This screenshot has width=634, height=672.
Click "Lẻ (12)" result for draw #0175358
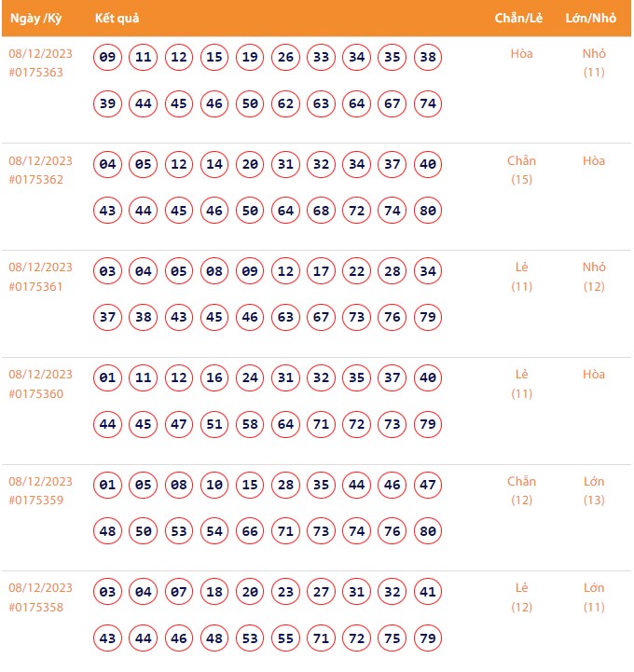(x=522, y=597)
